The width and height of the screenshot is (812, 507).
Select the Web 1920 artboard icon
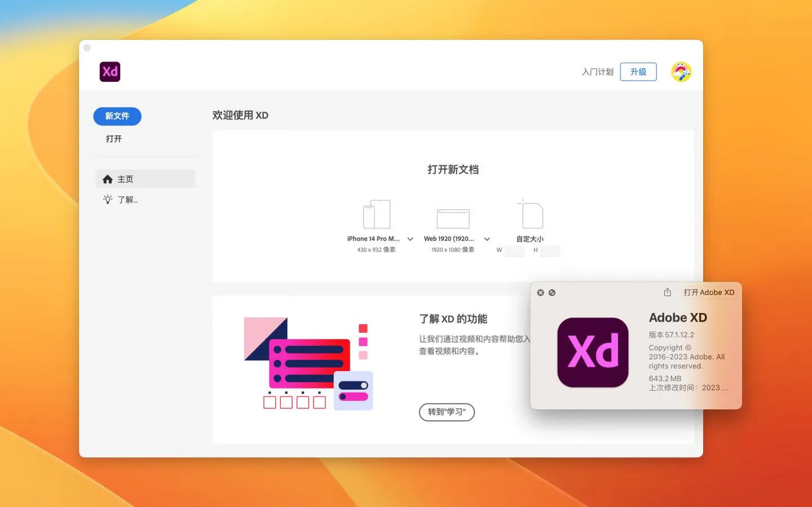[453, 218]
